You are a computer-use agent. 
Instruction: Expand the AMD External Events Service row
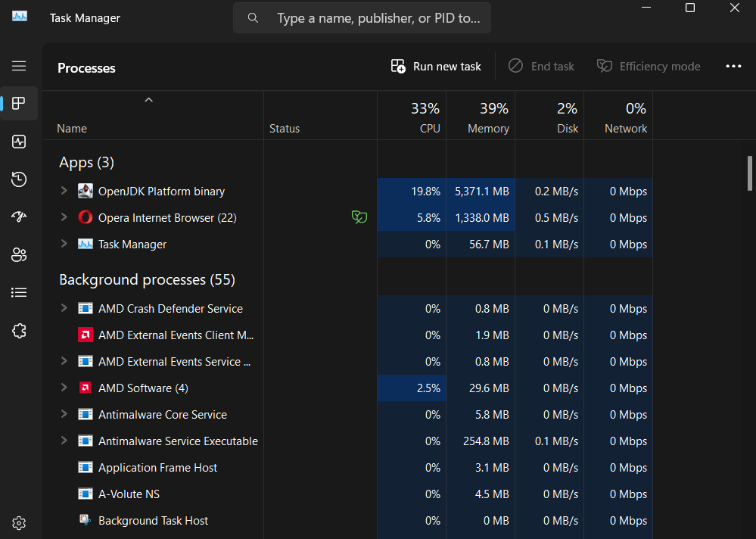pyautogui.click(x=64, y=361)
